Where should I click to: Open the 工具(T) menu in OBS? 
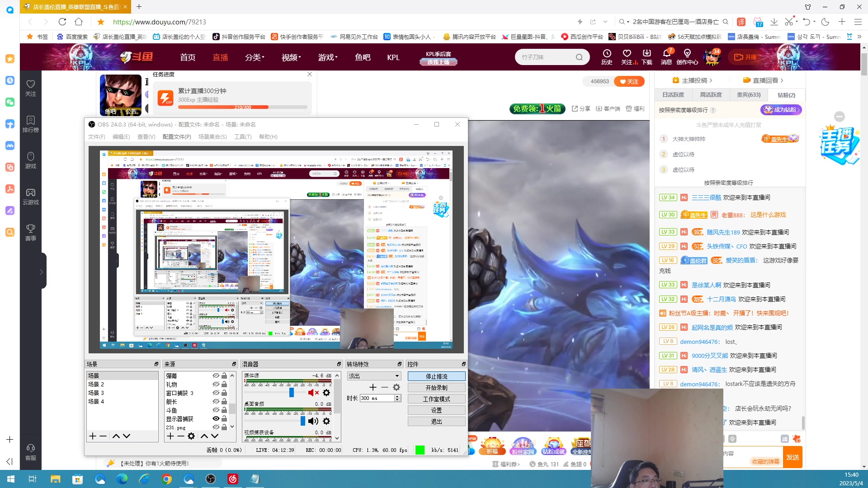(243, 136)
